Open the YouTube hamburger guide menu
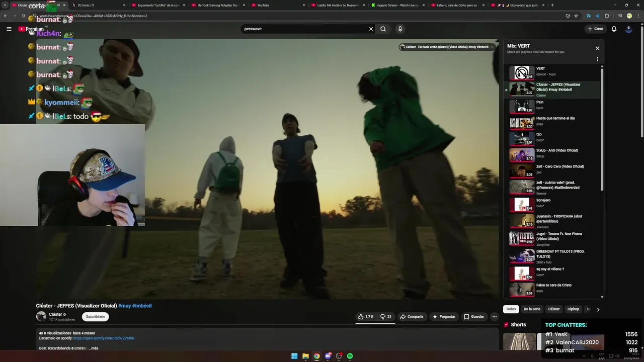 pos(9,29)
